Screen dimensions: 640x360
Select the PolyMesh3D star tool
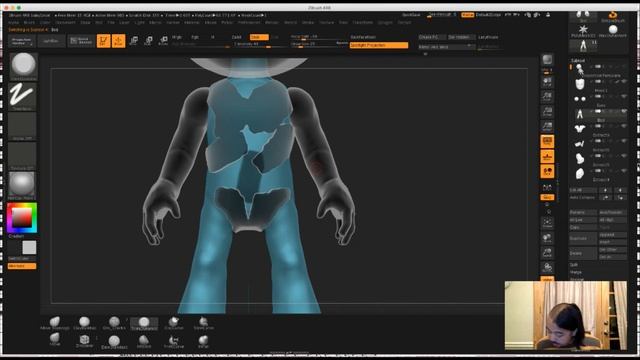click(583, 31)
